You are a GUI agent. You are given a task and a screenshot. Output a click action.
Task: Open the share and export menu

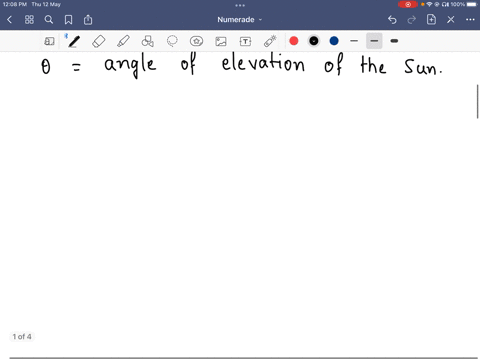click(88, 20)
